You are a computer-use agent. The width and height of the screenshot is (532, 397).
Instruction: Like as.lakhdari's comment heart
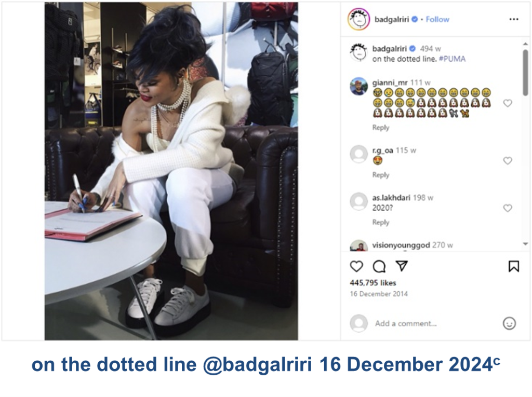coord(507,208)
